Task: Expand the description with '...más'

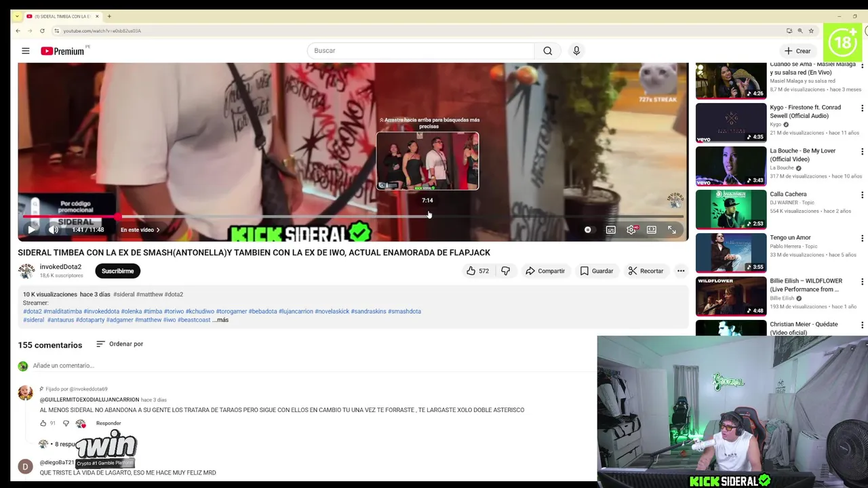Action: click(220, 320)
